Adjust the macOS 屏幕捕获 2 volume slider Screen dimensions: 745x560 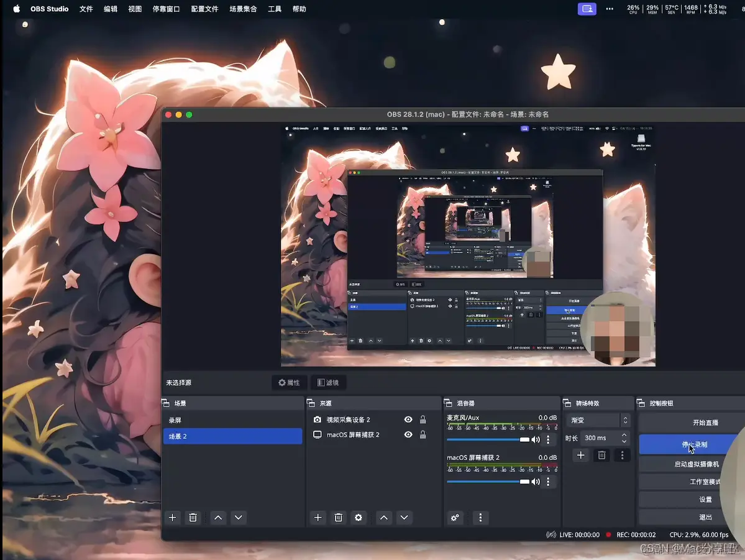tap(488, 482)
